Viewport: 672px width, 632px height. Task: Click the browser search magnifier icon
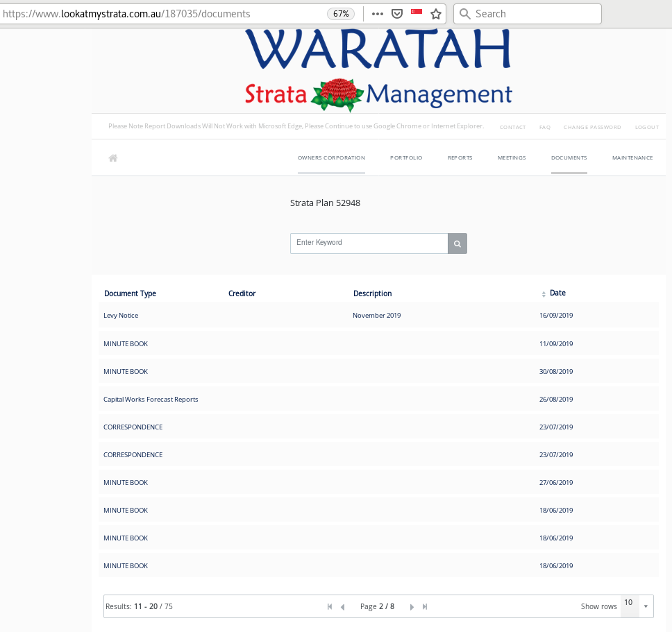point(464,14)
